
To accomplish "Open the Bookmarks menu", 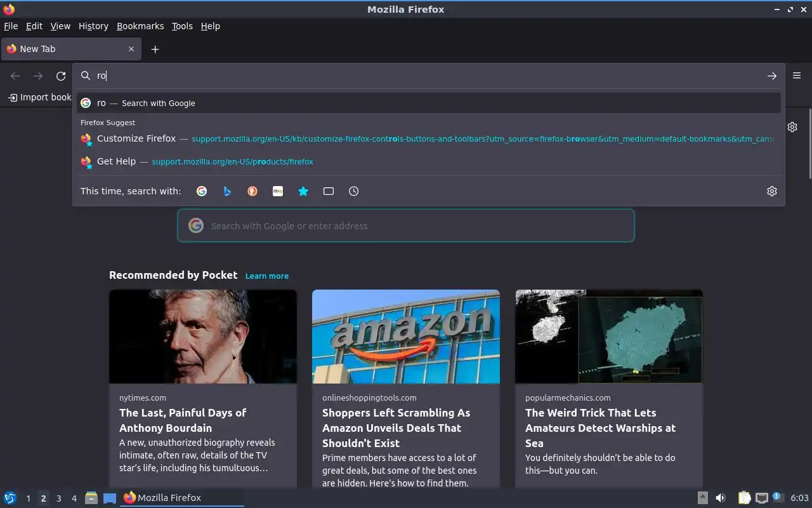I will click(140, 26).
